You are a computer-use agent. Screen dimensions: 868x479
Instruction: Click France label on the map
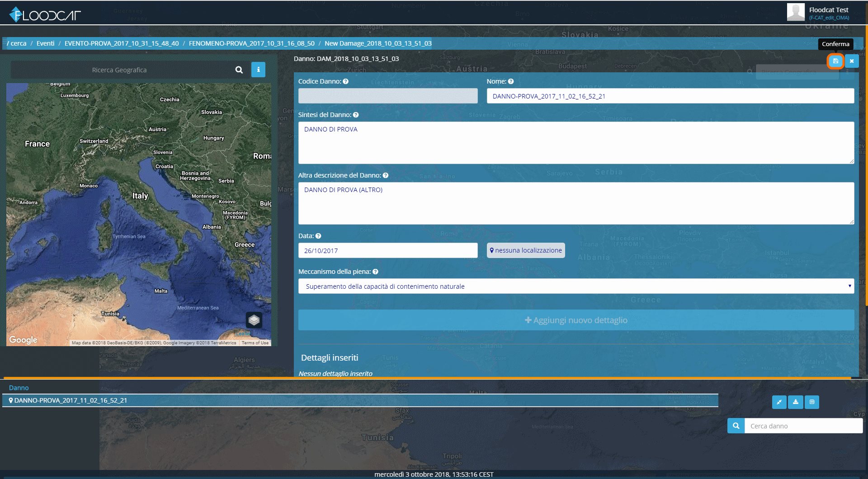pyautogui.click(x=37, y=144)
